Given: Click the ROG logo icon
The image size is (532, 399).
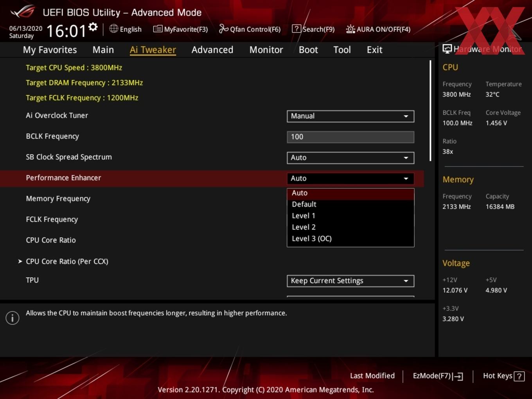Looking at the screenshot, I should coord(23,11).
